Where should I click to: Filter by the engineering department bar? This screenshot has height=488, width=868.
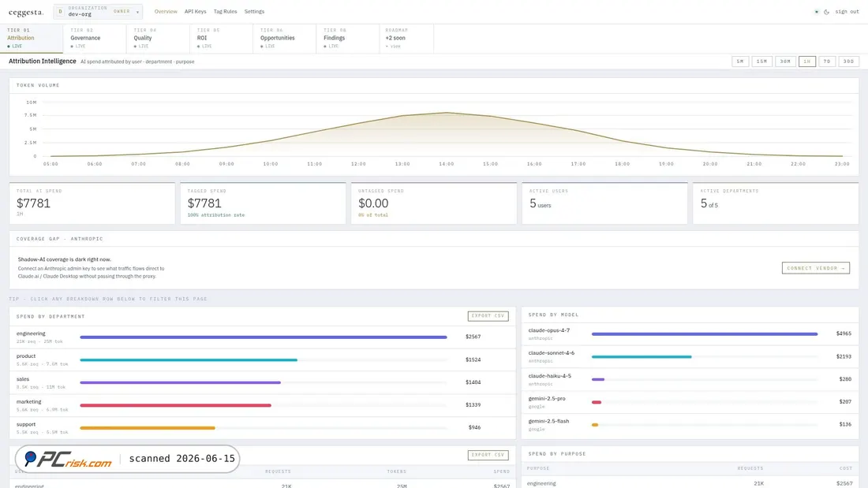(x=263, y=337)
